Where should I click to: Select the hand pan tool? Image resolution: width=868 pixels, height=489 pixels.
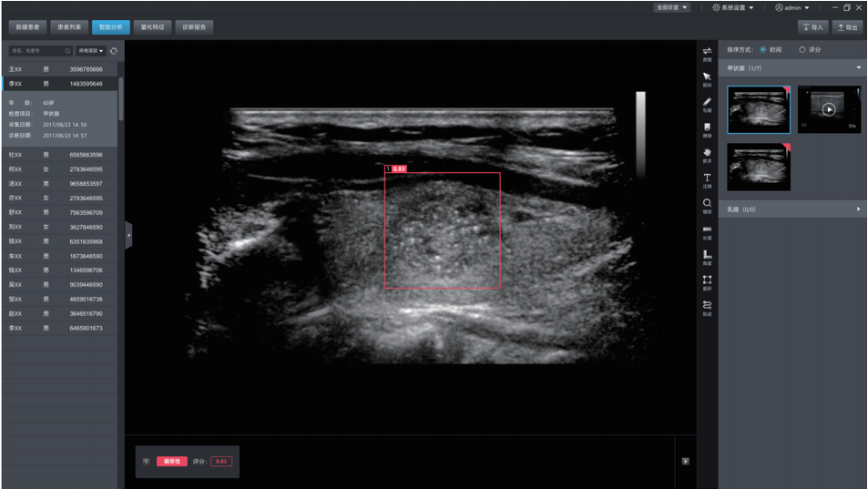(707, 153)
